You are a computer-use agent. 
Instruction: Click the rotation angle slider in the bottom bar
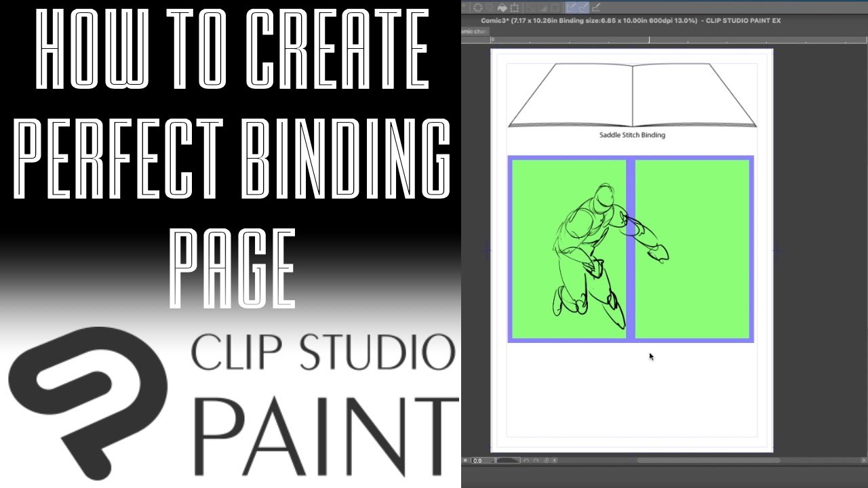click(x=508, y=460)
